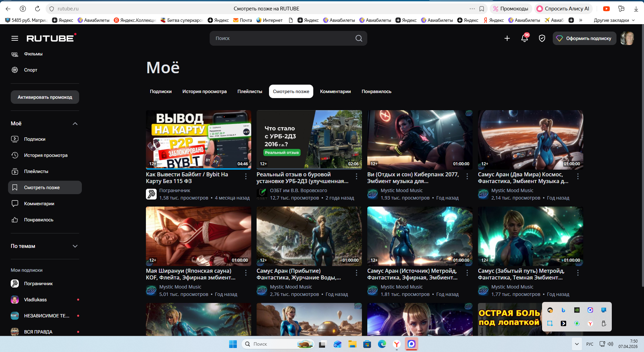Screen dimensions: 644x352
Task: Open the RUTUBE hamburger menu
Action: (15, 38)
